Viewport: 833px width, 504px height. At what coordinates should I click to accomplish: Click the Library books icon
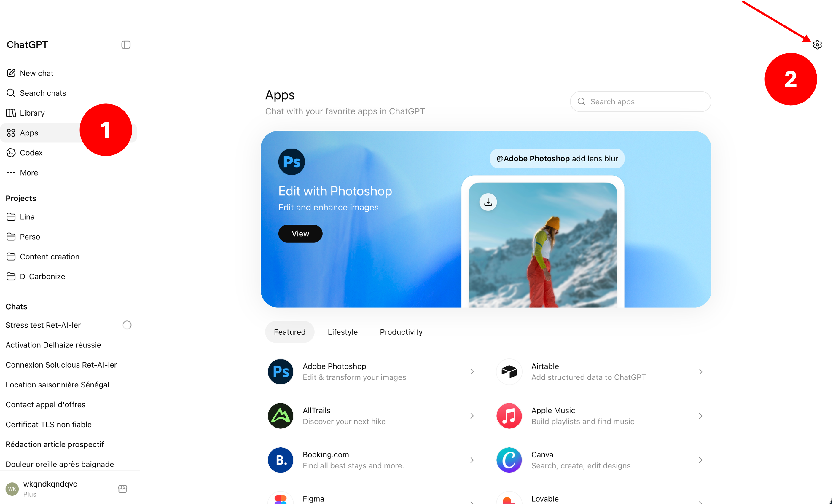click(x=11, y=113)
